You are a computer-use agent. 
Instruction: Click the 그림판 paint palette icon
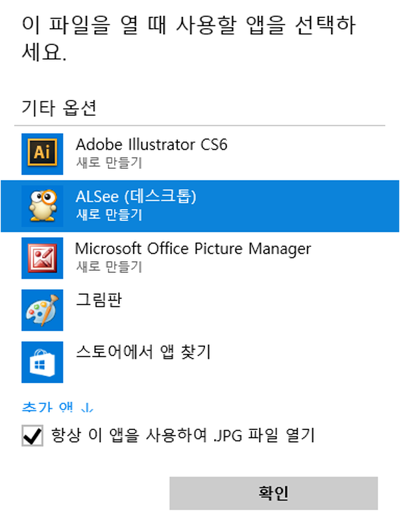(42, 310)
